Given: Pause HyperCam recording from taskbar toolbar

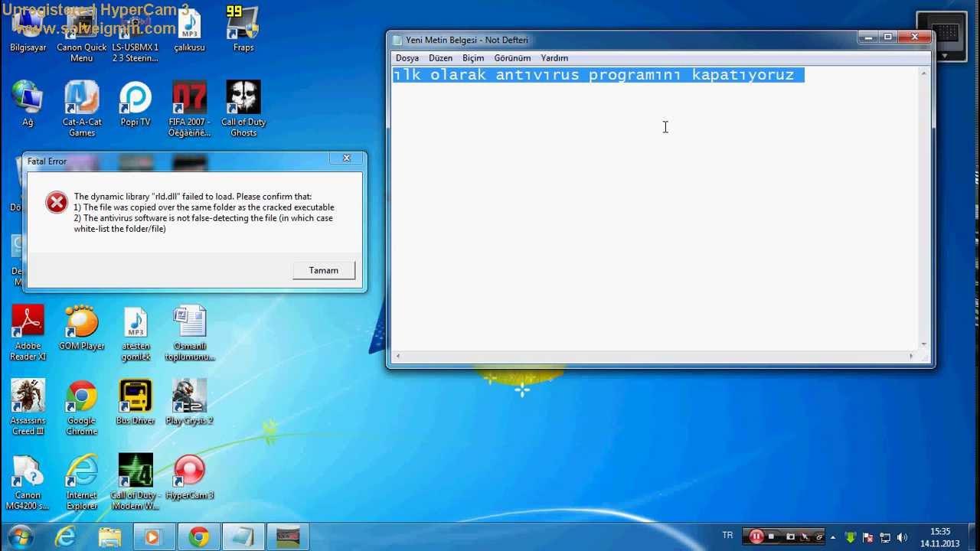Looking at the screenshot, I should click(x=756, y=536).
